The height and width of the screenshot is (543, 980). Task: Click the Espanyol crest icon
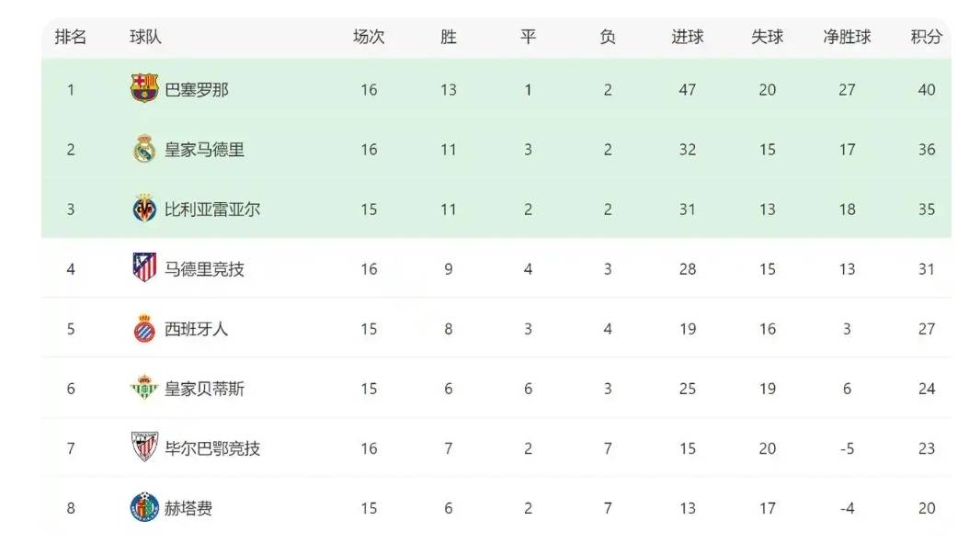click(144, 329)
